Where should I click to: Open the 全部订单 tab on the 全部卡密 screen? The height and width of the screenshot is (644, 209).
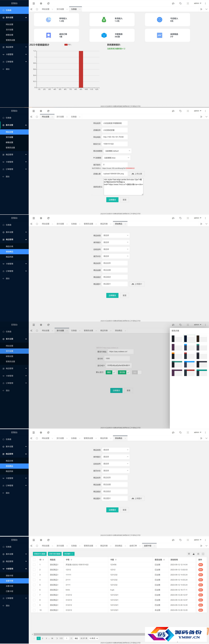pos(133,546)
